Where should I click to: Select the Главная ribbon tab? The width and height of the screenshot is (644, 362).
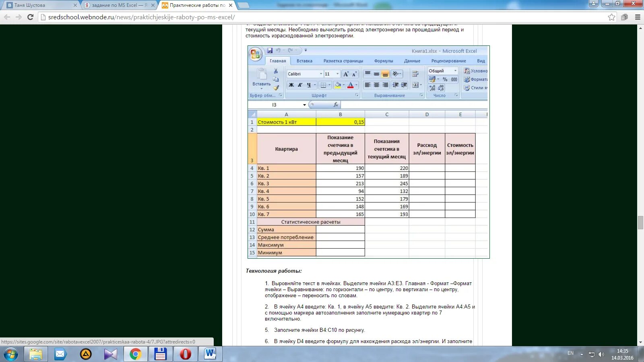click(x=278, y=61)
